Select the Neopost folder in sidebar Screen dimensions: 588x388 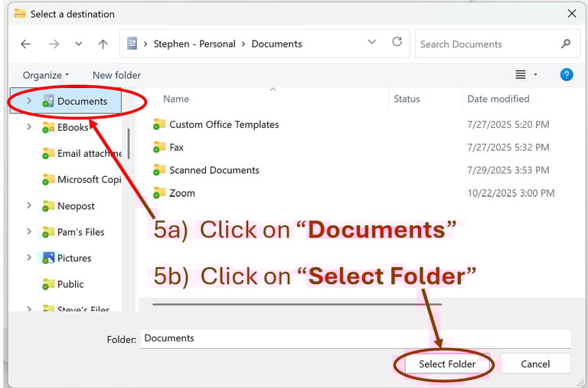(x=76, y=206)
